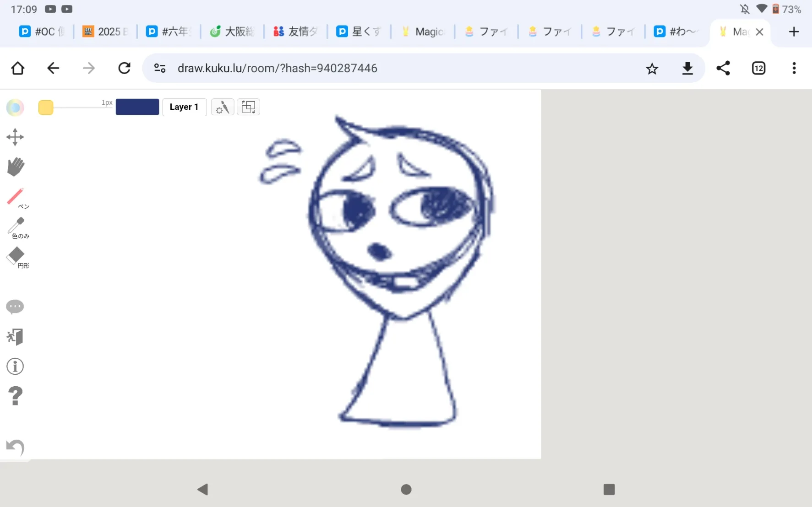Open the chat speech bubble
The image size is (812, 507).
click(15, 307)
